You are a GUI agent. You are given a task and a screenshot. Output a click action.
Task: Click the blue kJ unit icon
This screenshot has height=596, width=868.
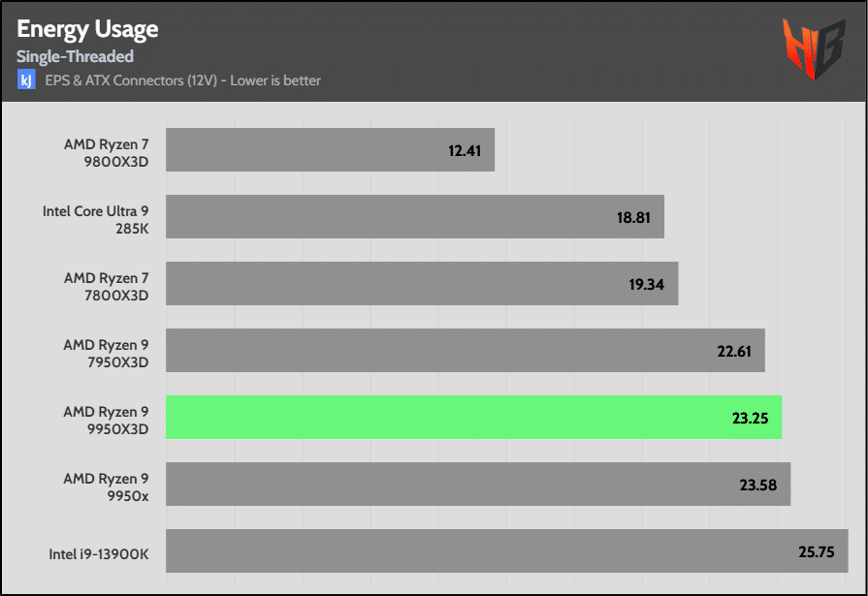(x=26, y=80)
